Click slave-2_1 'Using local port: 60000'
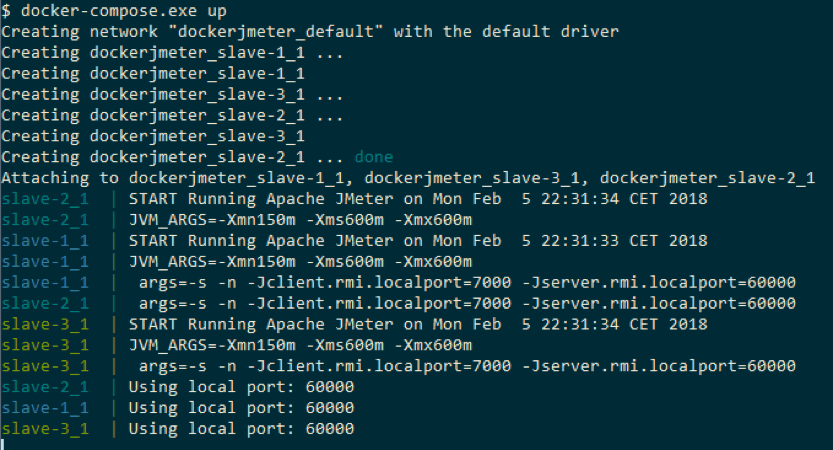 pos(241,387)
